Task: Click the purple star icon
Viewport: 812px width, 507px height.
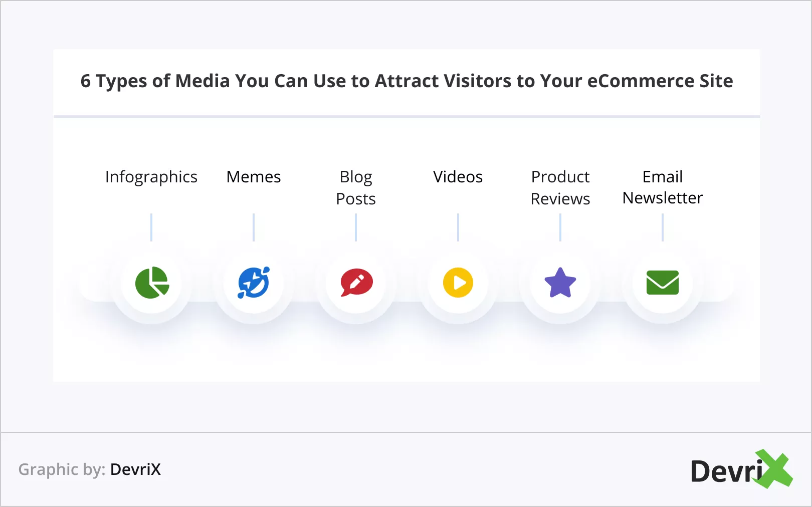Action: pos(560,283)
